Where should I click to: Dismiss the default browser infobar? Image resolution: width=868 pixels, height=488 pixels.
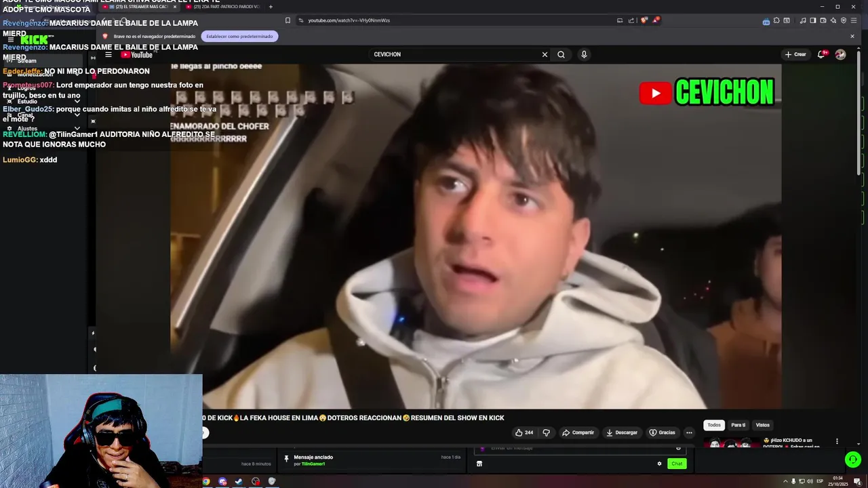coord(852,36)
